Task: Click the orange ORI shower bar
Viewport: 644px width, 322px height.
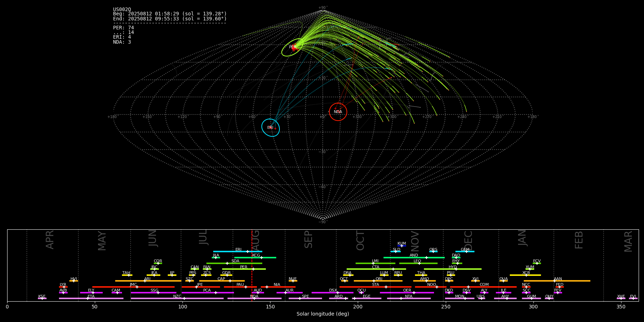Action: 378,281
